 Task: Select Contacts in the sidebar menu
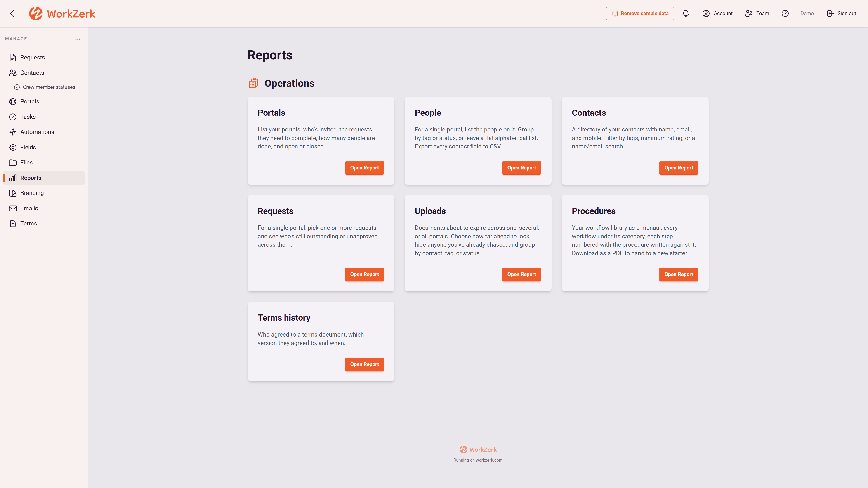tap(44, 73)
